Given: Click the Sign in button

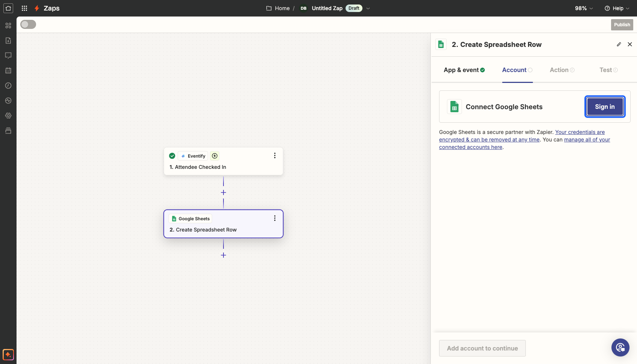Looking at the screenshot, I should click(605, 107).
